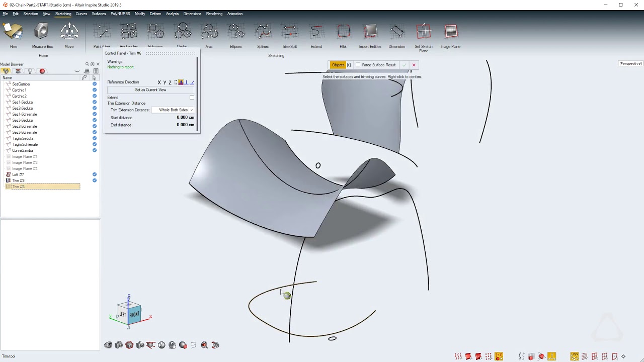Switch to the Curves ribbon tab
This screenshot has width=644, height=362.
tap(82, 14)
